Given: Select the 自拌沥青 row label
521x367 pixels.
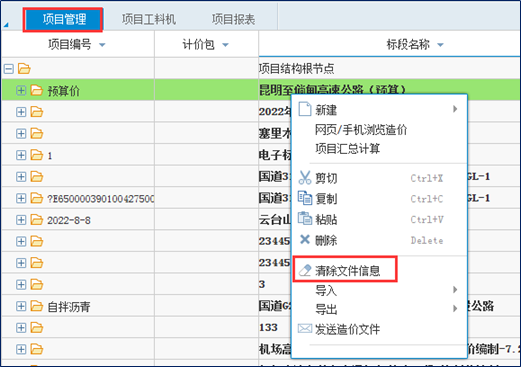Looking at the screenshot, I should click(69, 306).
